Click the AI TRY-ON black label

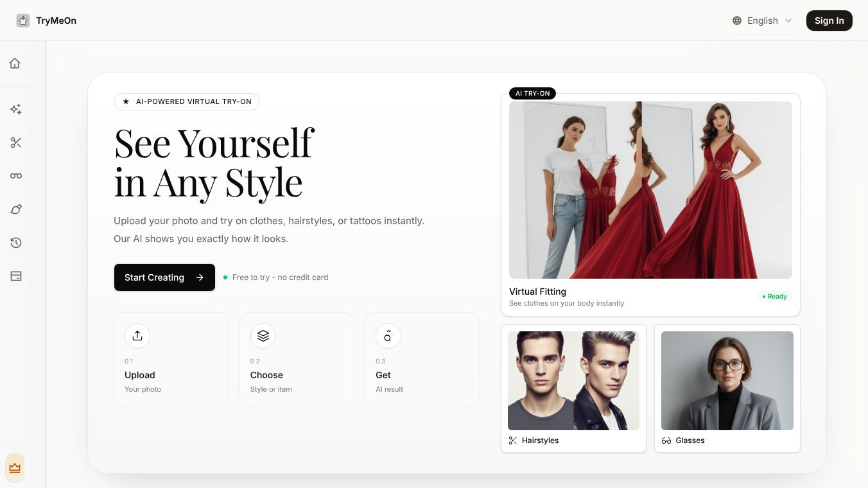coord(532,94)
